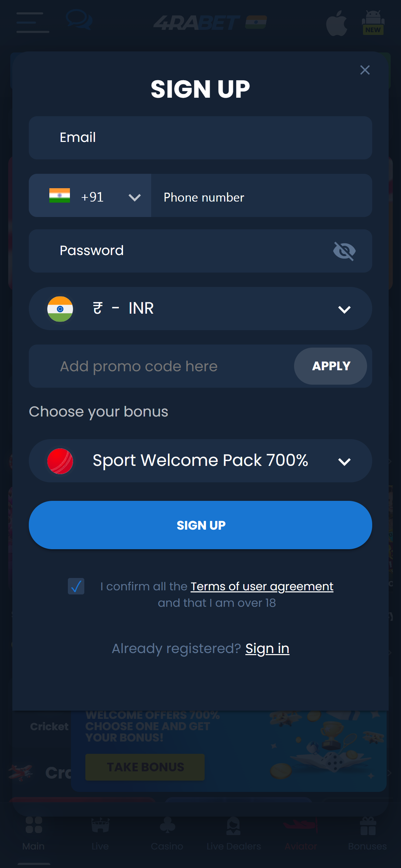Open the Terms of user agreement link
This screenshot has height=868, width=401.
click(x=262, y=587)
